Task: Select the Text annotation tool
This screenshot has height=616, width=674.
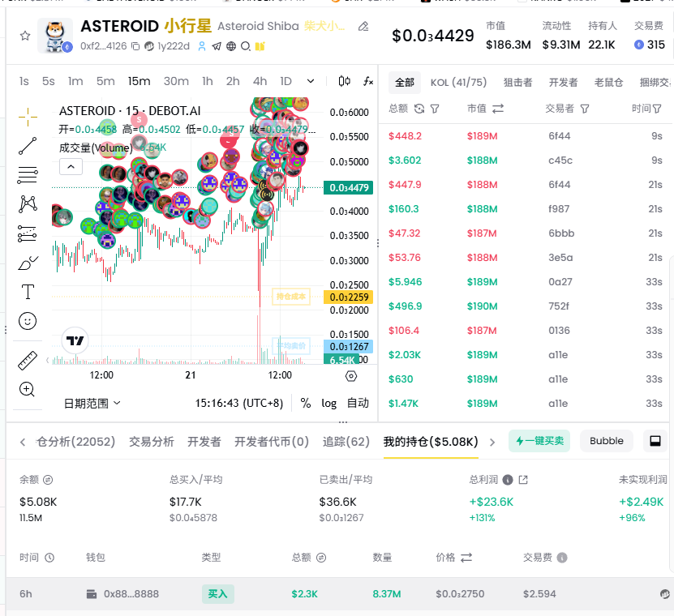Action: [28, 292]
